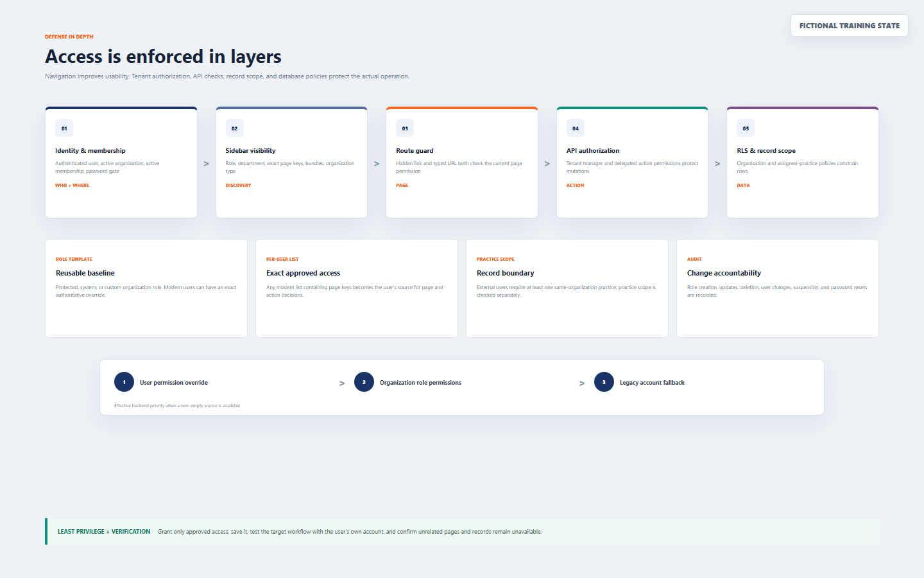This screenshot has width=924, height=578.
Task: Click the 'PRACTICE SCOPE' label
Action: pyautogui.click(x=495, y=259)
